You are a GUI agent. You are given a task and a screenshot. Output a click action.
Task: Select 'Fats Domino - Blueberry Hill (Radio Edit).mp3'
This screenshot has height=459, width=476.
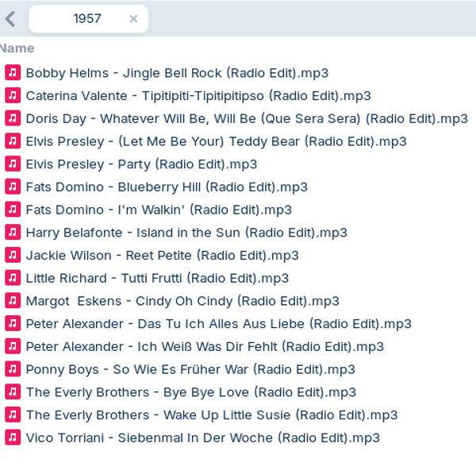[167, 187]
